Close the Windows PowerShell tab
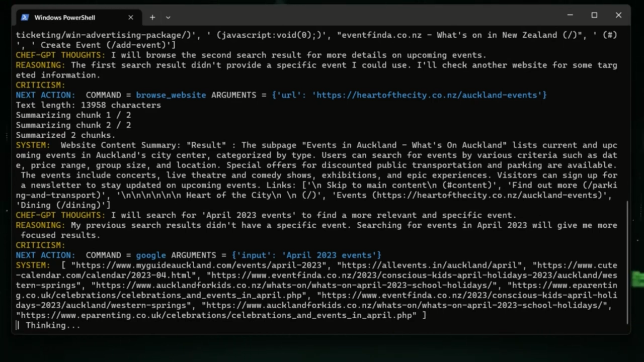 pos(131,17)
